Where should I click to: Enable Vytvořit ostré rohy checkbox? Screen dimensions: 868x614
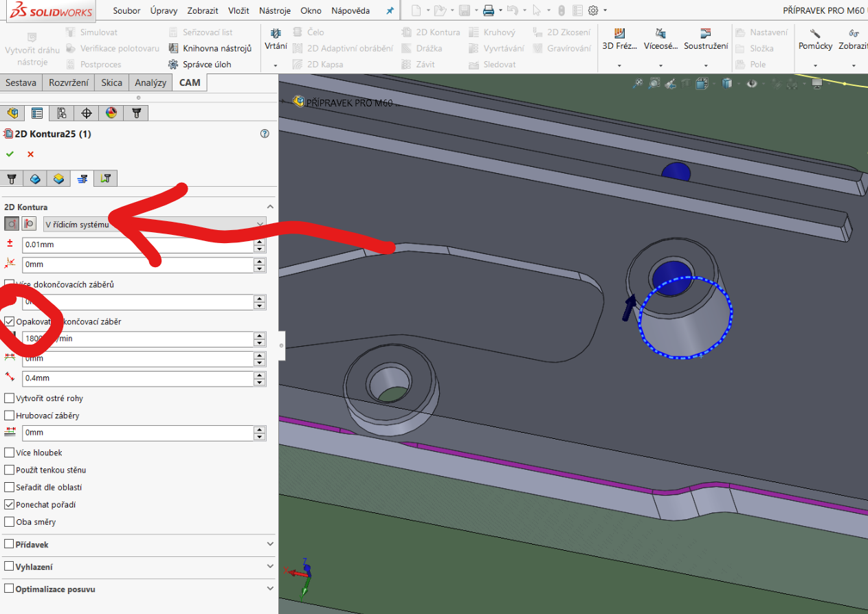(10, 398)
